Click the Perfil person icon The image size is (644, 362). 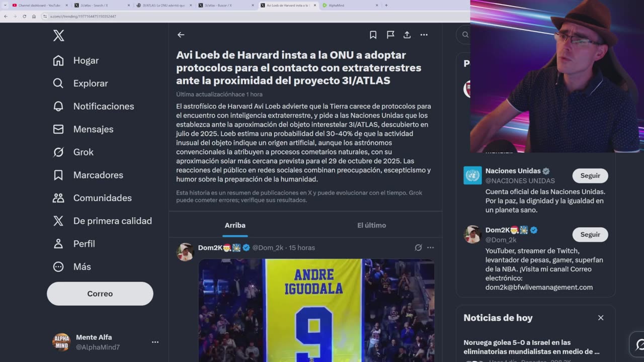click(x=58, y=244)
